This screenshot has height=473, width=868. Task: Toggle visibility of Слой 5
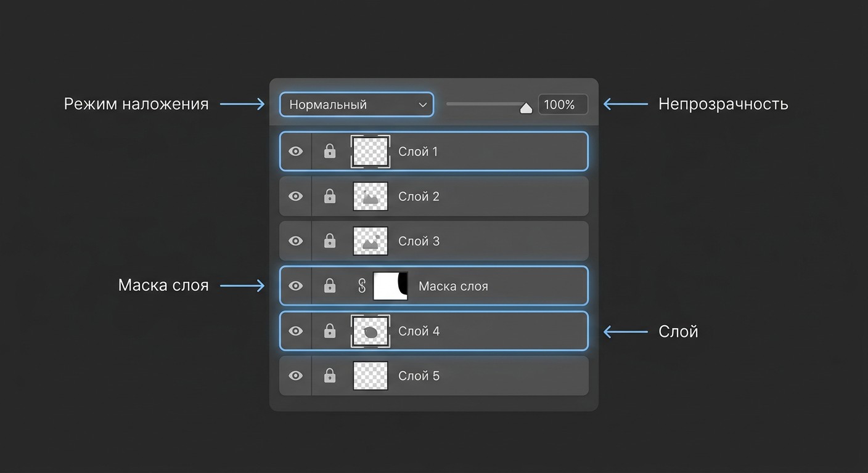point(296,376)
